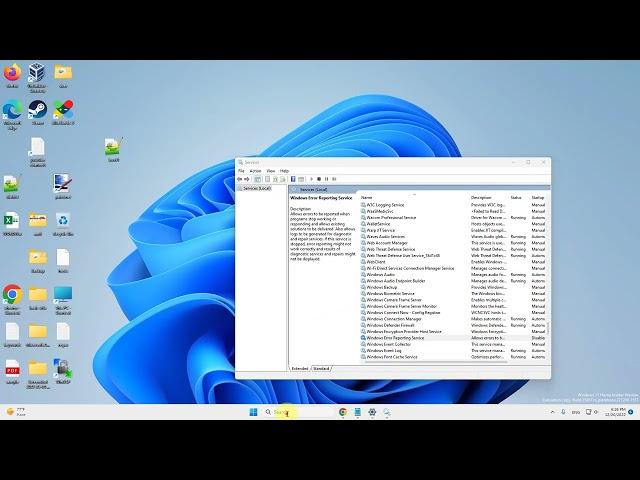Image resolution: width=640 pixels, height=480 pixels.
Task: Open the View menu in Services
Action: [x=271, y=171]
